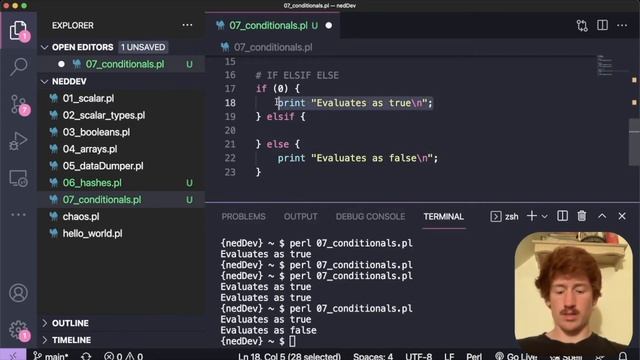The width and height of the screenshot is (640, 360).
Task: Select the 07_conditionals.pl editor tab
Action: [x=273, y=25]
